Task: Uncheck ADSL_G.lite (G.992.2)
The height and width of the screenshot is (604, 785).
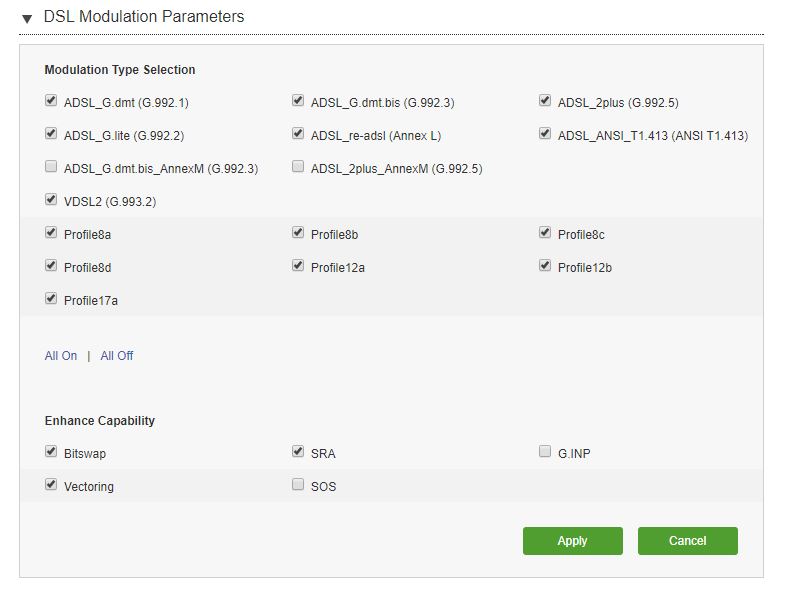Action: (51, 133)
